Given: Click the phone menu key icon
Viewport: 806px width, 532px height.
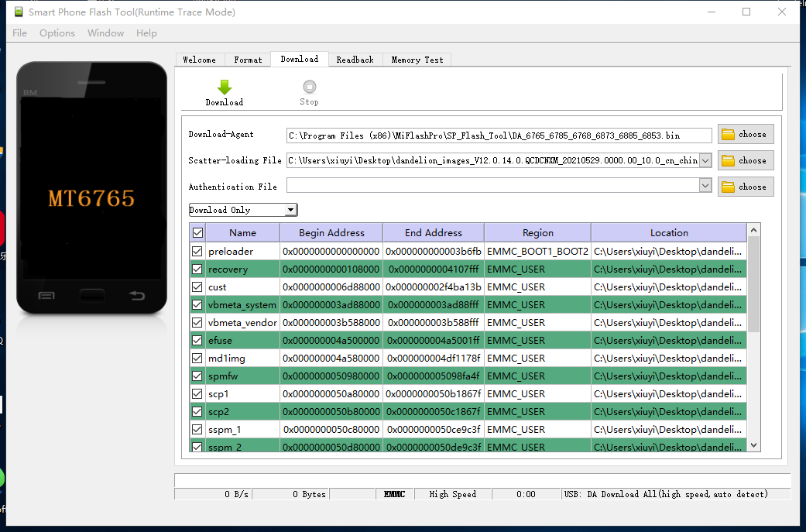Looking at the screenshot, I should 46,296.
